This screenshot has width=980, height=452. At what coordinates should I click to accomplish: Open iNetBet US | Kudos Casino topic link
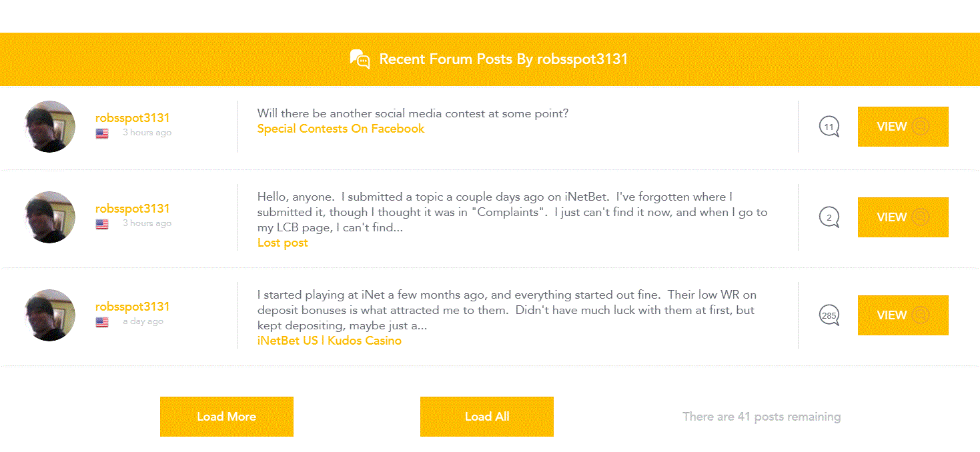[x=330, y=341]
